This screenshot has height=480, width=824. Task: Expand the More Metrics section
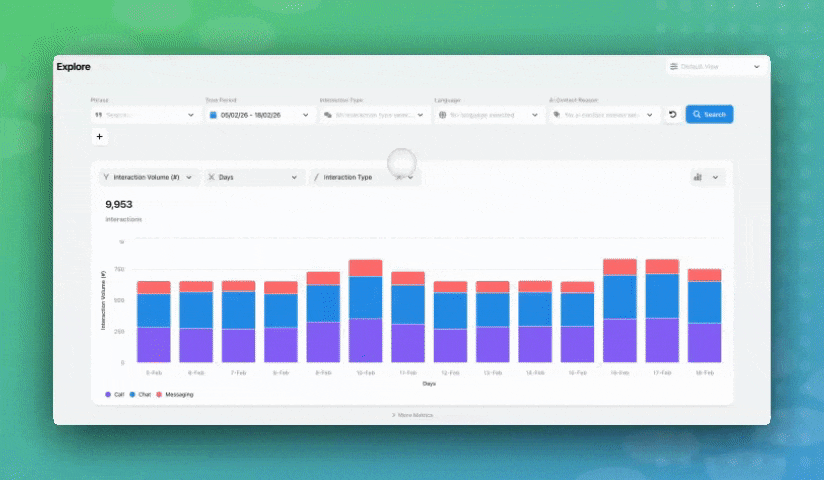click(x=412, y=414)
